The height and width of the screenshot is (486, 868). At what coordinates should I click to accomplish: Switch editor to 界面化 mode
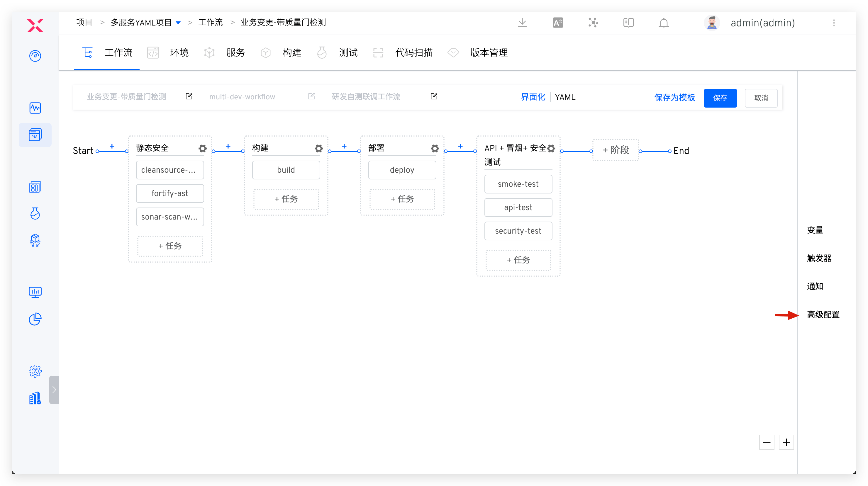pos(533,97)
